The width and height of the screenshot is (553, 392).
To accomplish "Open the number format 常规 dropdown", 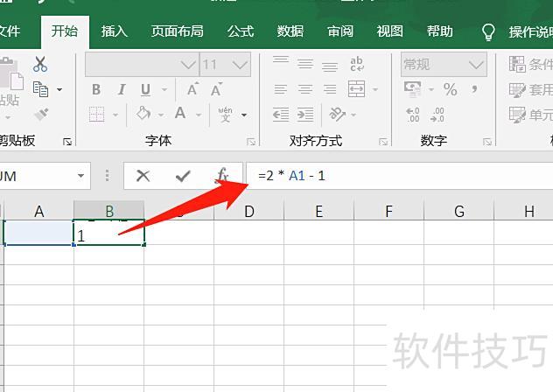I will pos(476,65).
